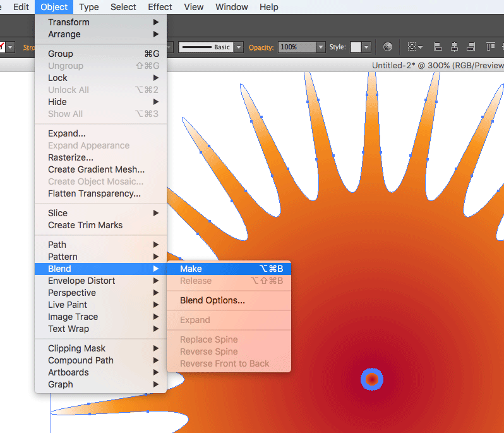The height and width of the screenshot is (433, 504).
Task: Click the stroke color swatch icon
Action: coord(2,47)
